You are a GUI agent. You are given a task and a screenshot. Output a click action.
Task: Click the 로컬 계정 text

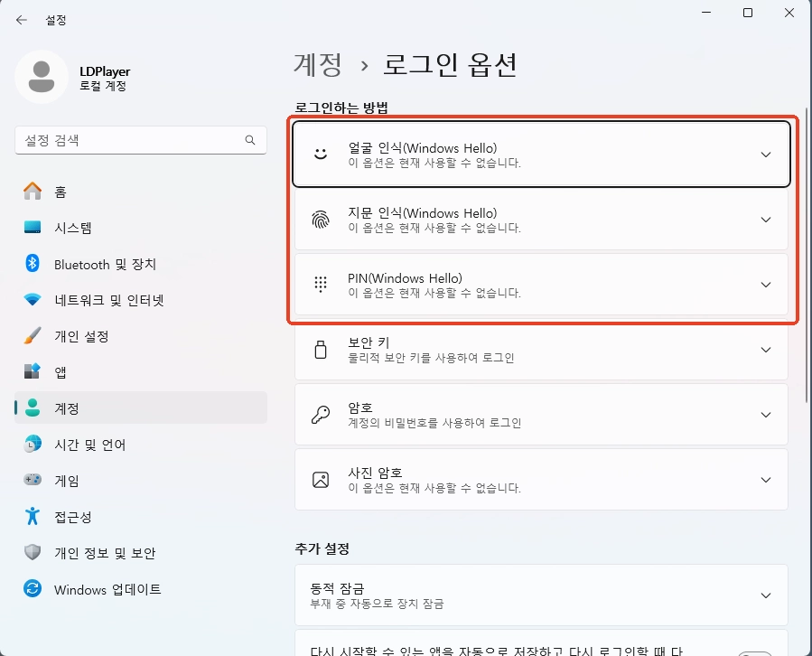tap(103, 86)
